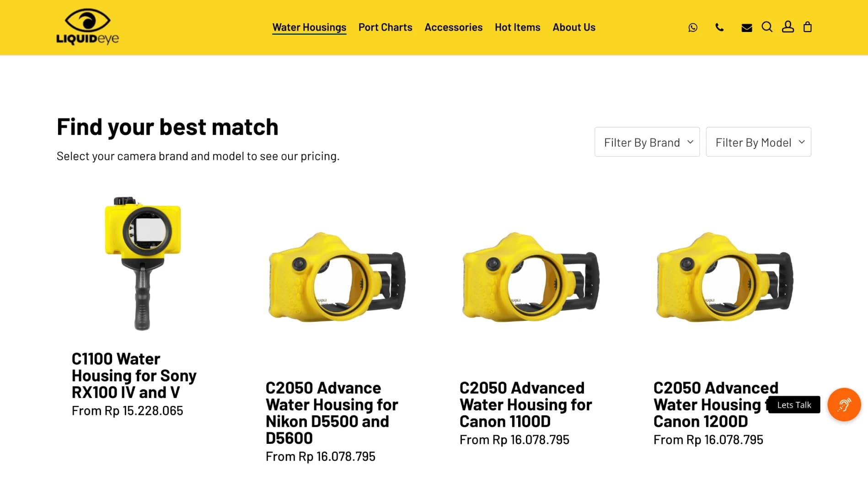868x495 pixels.
Task: Open the Water Housings menu
Action: (x=309, y=27)
